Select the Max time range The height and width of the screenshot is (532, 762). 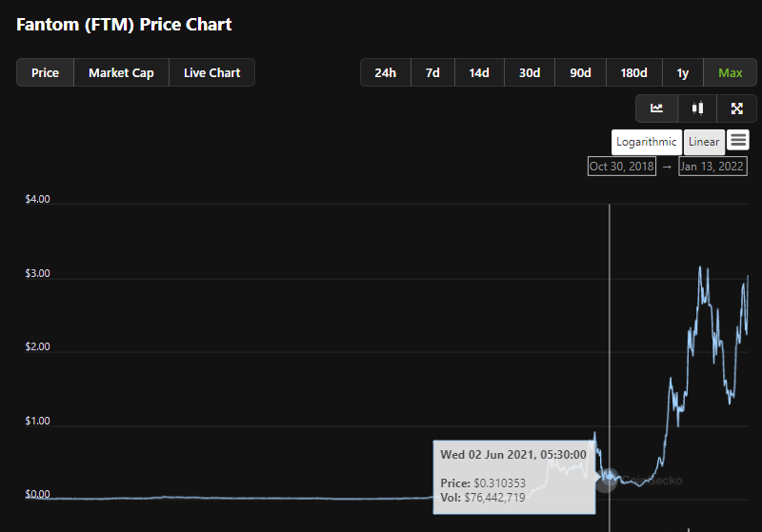(x=730, y=73)
